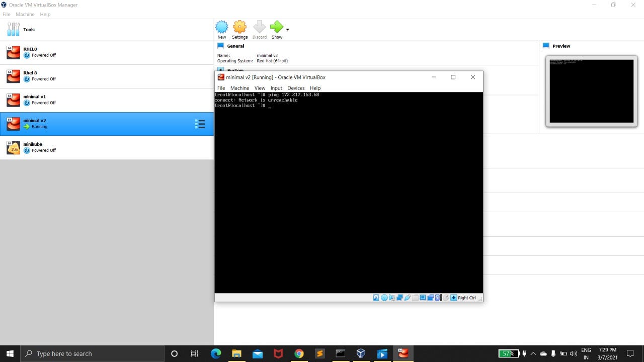
Task: Open Help menu in VirtualBox Manager
Action: pos(45,14)
